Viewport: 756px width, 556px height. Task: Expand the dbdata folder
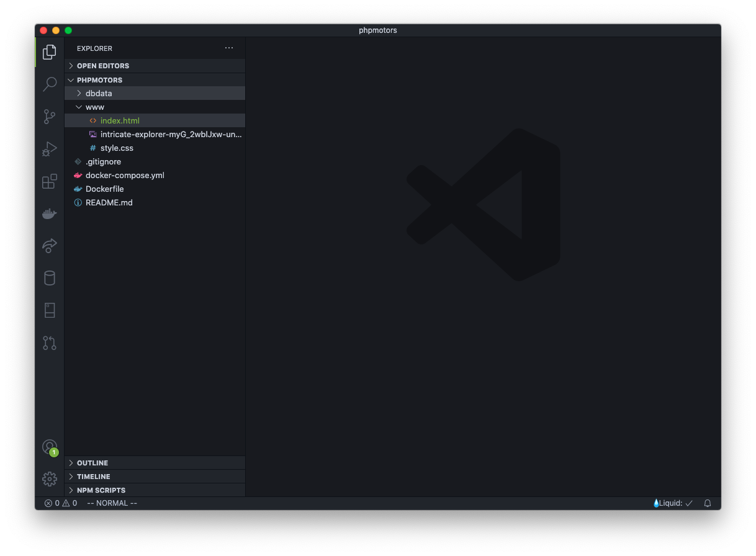(x=155, y=93)
